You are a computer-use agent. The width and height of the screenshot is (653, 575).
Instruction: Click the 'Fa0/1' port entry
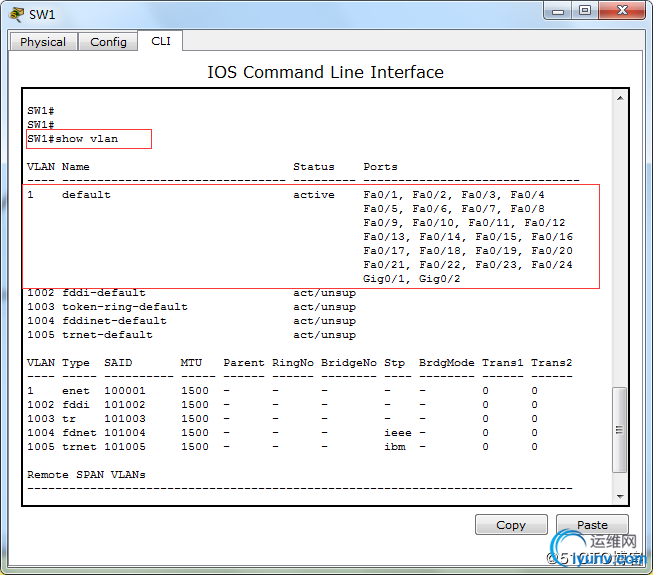pos(380,194)
